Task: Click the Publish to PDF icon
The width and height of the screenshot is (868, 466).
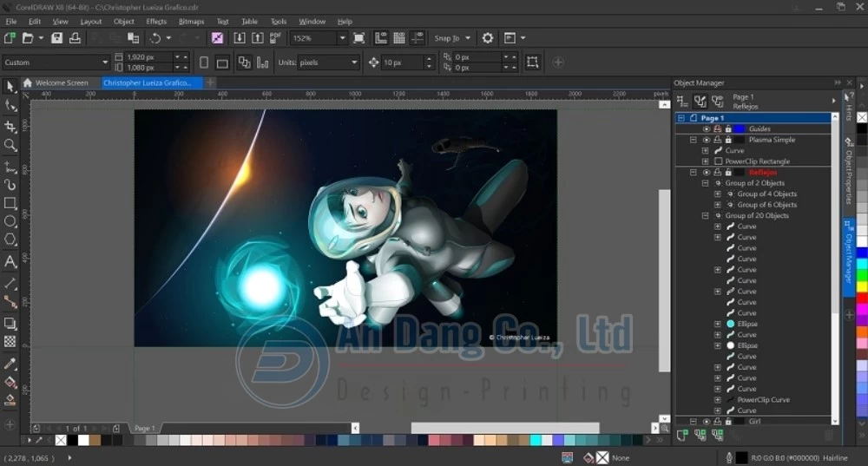Action: 275,37
